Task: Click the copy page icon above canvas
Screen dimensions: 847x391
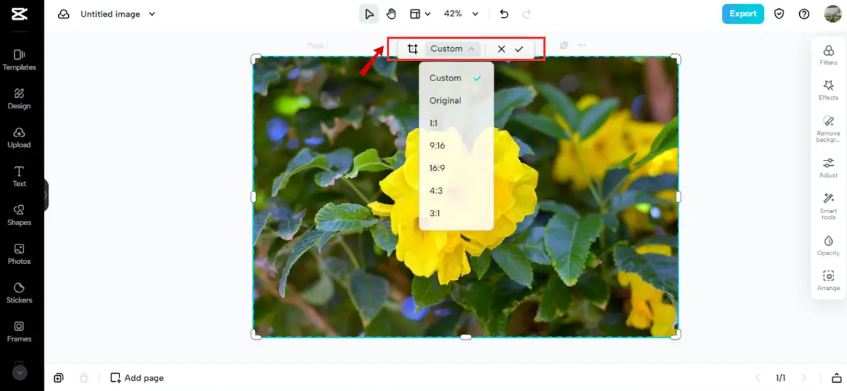Action: [x=564, y=45]
